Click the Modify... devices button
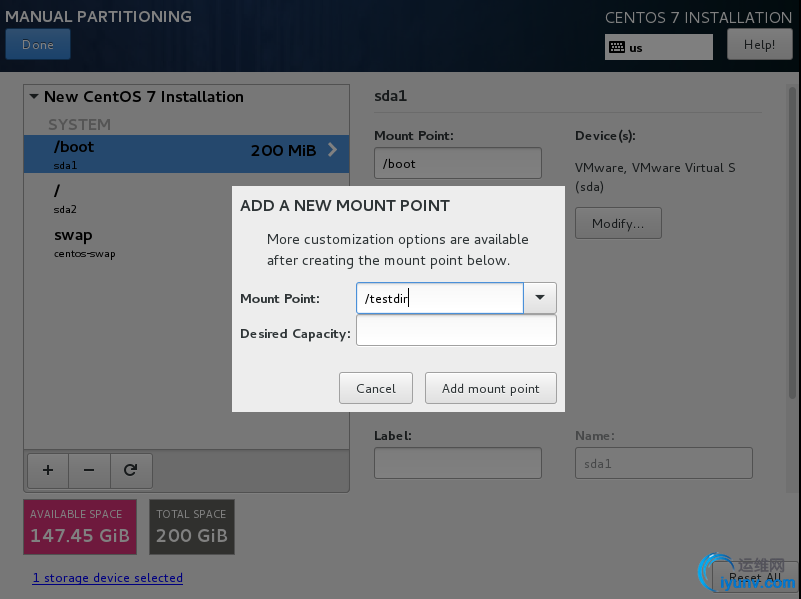Viewport: 801px width, 599px height. pyautogui.click(x=617, y=223)
